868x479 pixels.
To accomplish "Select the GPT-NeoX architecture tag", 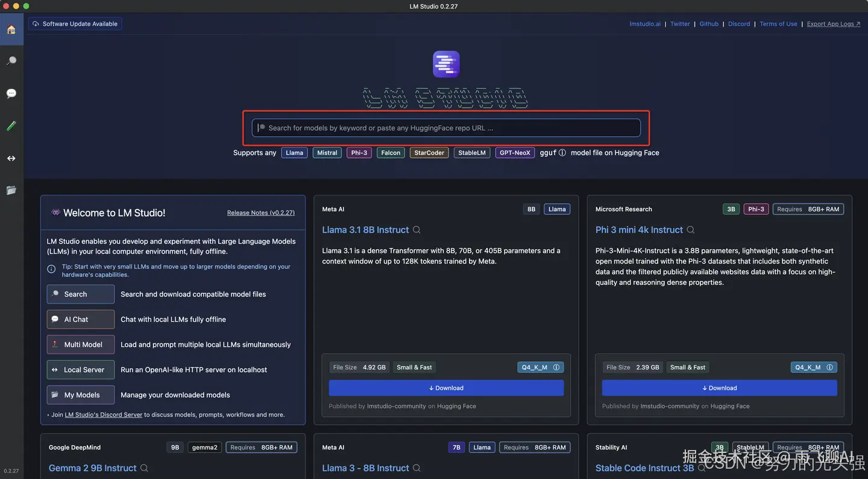I will pyautogui.click(x=515, y=153).
